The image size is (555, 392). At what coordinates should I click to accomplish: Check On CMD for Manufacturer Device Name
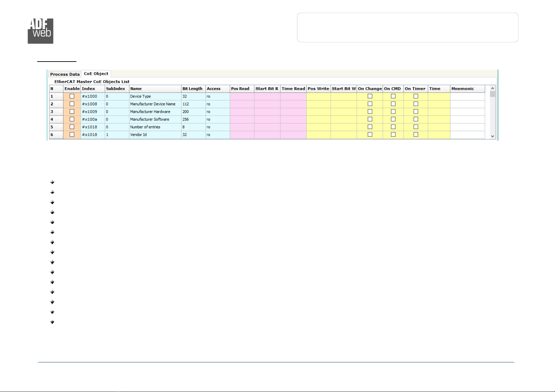[x=393, y=104]
